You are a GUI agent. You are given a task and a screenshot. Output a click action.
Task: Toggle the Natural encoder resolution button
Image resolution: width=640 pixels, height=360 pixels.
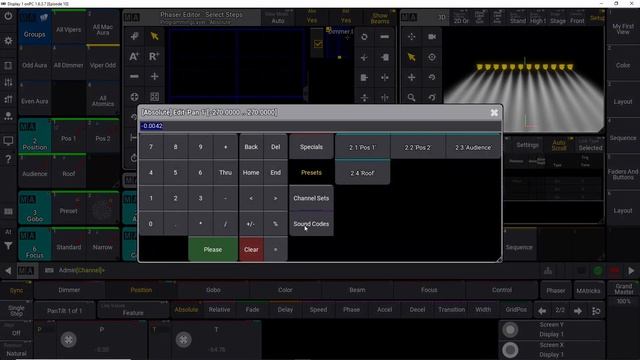[16, 351]
